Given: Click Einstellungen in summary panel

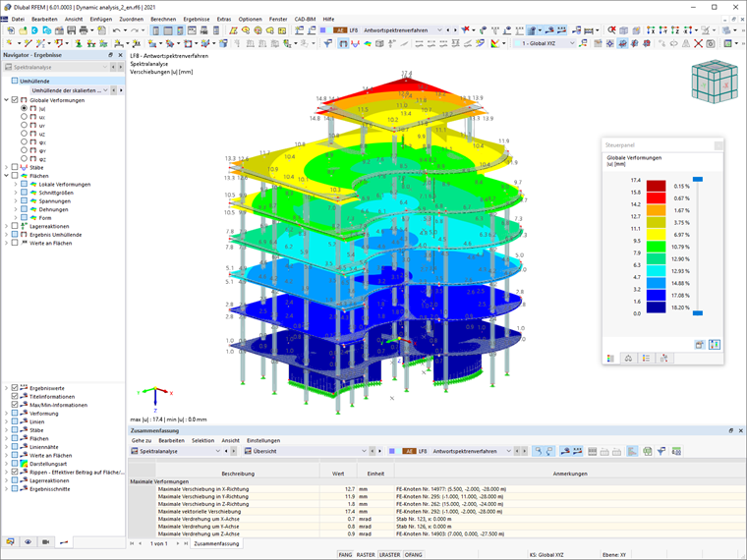Looking at the screenshot, I should 263,440.
